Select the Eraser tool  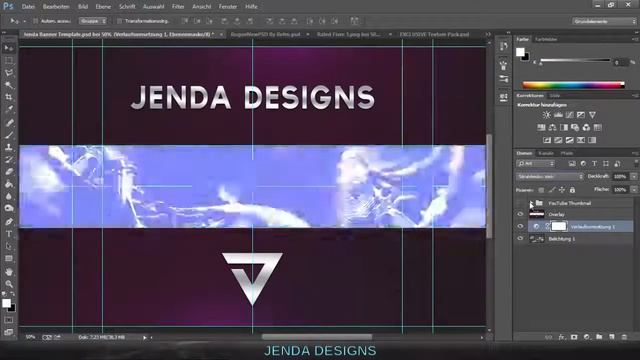[9, 171]
